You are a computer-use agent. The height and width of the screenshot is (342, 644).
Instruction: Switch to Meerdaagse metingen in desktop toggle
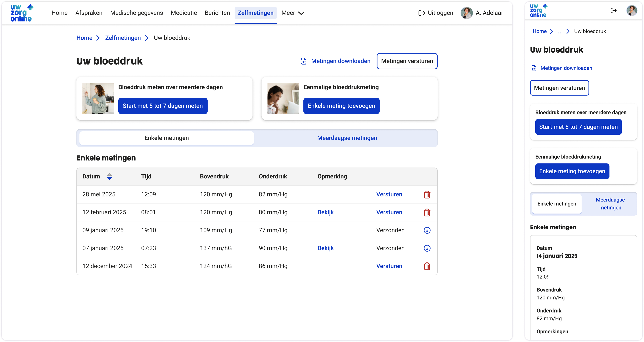tap(347, 138)
